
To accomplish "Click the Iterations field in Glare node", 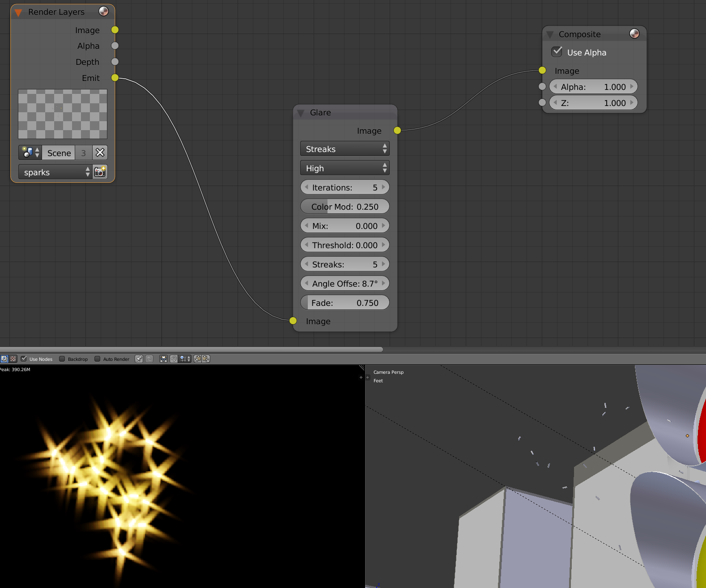I will (345, 187).
